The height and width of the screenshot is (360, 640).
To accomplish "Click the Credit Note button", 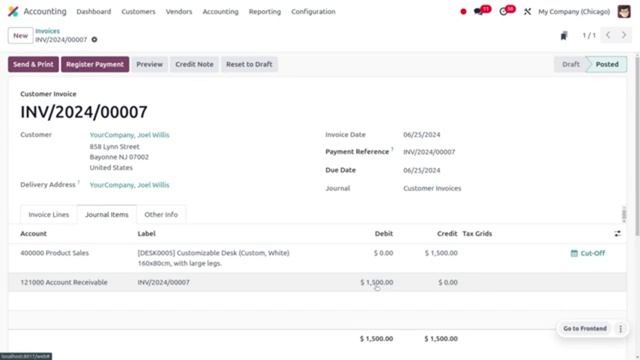I will click(194, 64).
